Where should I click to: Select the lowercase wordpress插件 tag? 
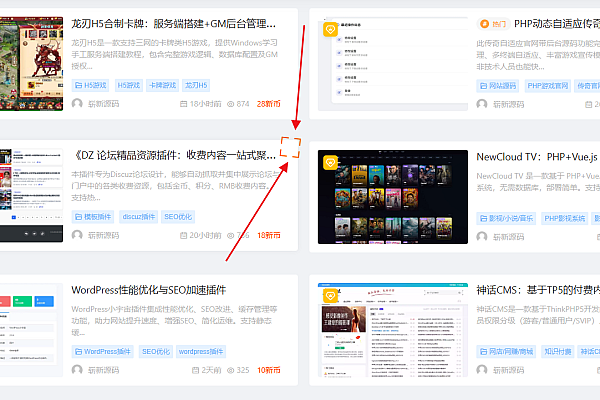[x=201, y=351]
